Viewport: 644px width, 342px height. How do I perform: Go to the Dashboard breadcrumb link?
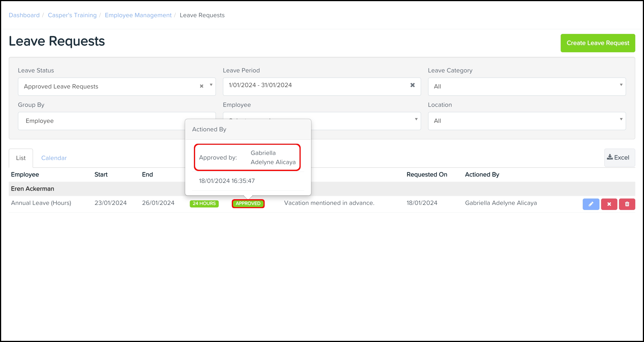(x=24, y=15)
